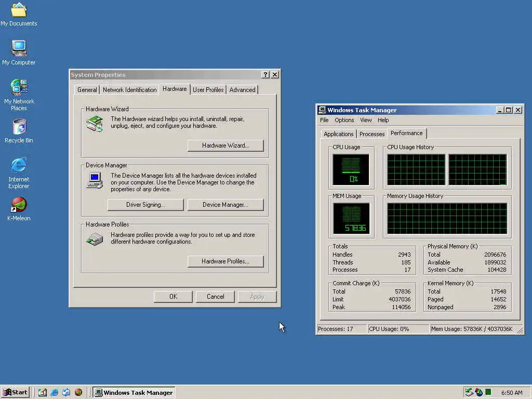
Task: Click the right CPU Usage History graph
Action: pyautogui.click(x=477, y=170)
